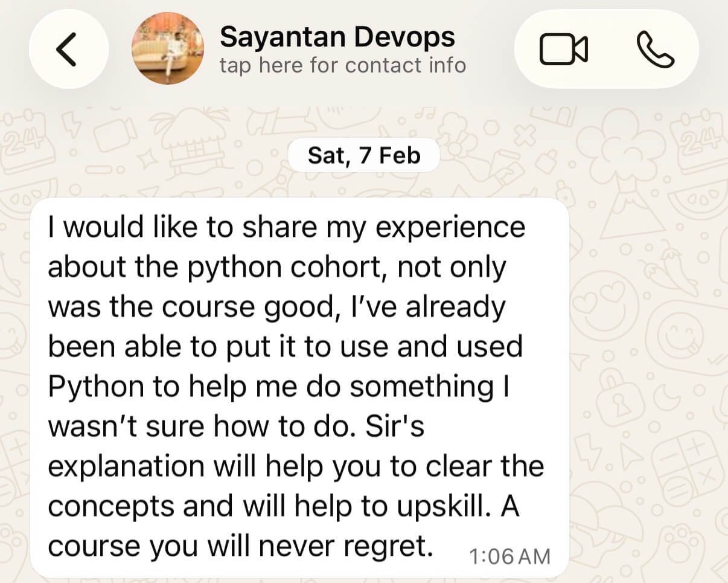This screenshot has width=728, height=583.
Task: Tap the 1:06 AM message timestamp
Action: coord(509,556)
